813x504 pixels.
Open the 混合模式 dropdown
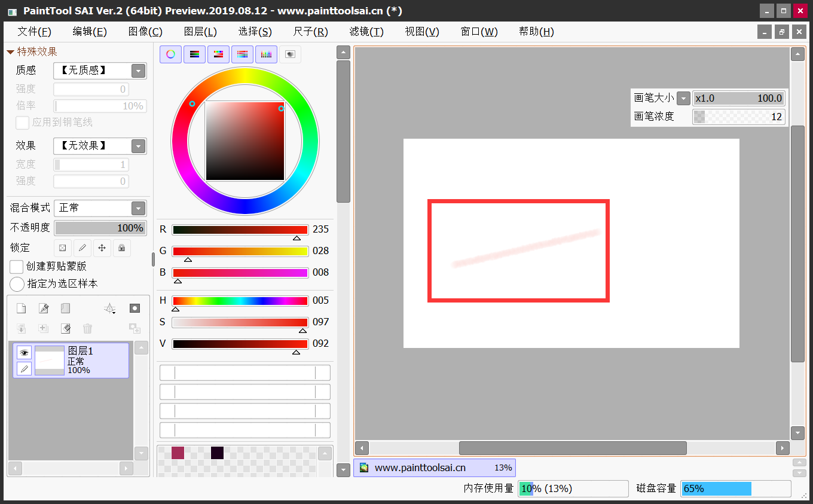tap(139, 208)
